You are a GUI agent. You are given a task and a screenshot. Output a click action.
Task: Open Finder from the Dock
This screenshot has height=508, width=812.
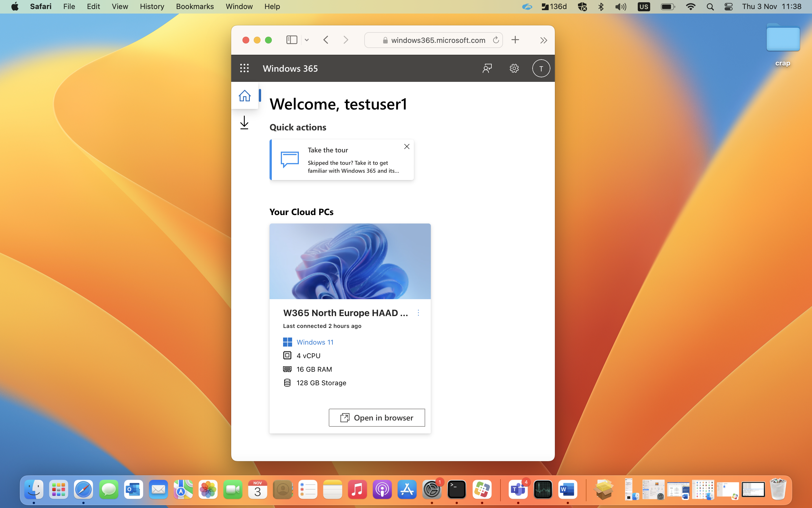point(34,489)
